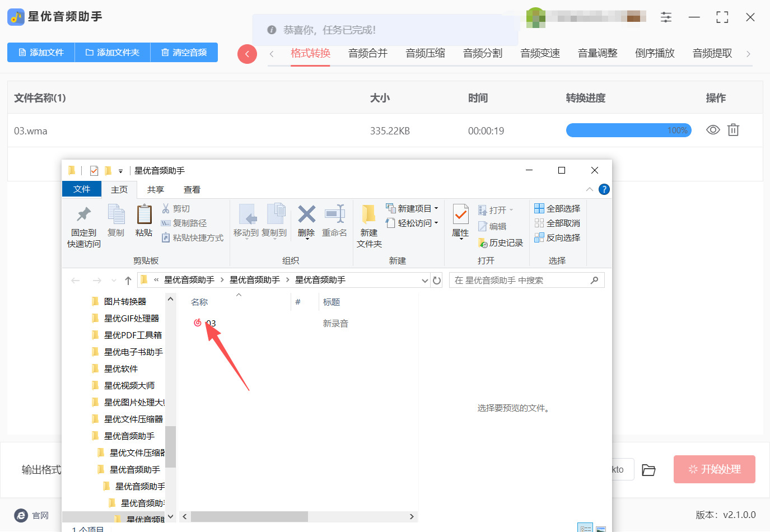Switch to 音频合并 tab
The width and height of the screenshot is (770, 532).
tap(368, 53)
